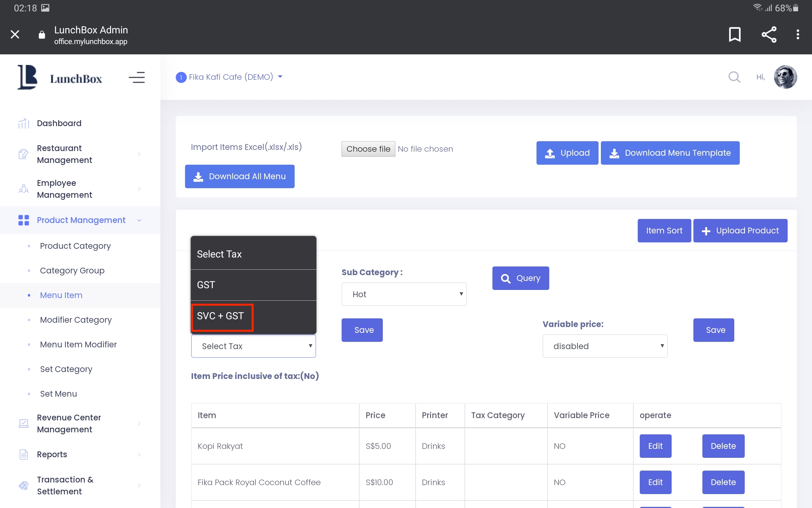Open the browser three-dot overflow menu
The height and width of the screenshot is (508, 812).
tap(797, 34)
